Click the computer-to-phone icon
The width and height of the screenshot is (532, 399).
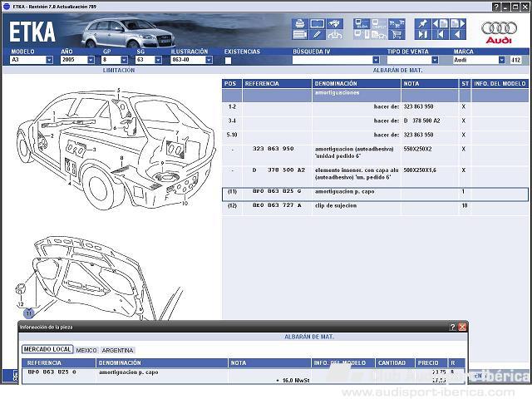pos(362,35)
